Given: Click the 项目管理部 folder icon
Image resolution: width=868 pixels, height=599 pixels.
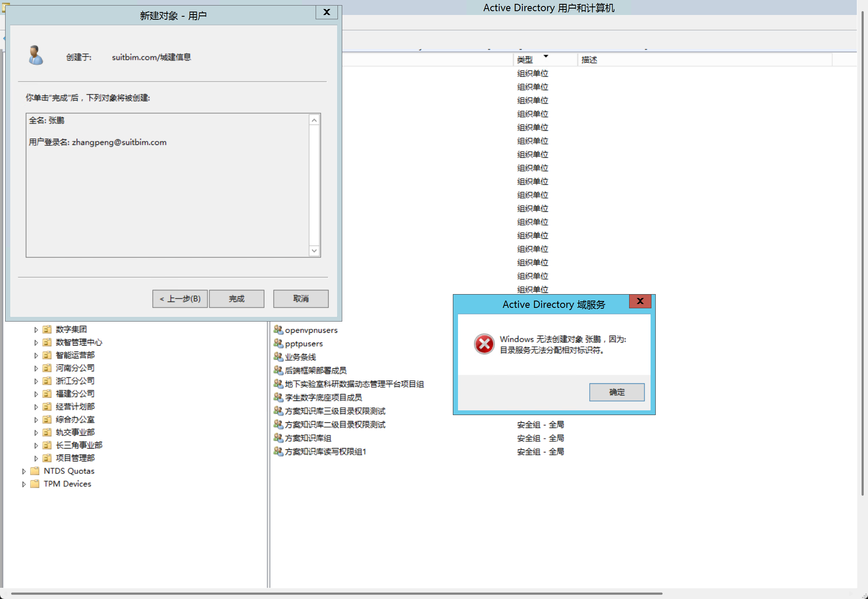Looking at the screenshot, I should coord(47,458).
